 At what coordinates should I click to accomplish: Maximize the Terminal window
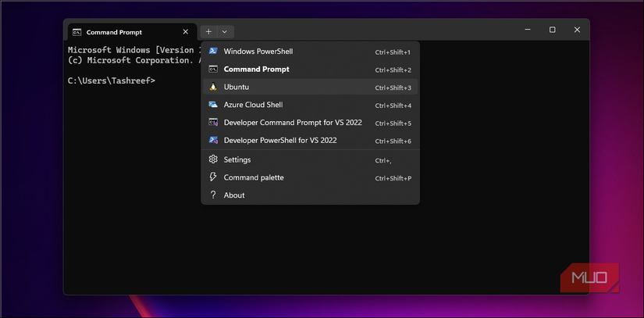coord(552,30)
